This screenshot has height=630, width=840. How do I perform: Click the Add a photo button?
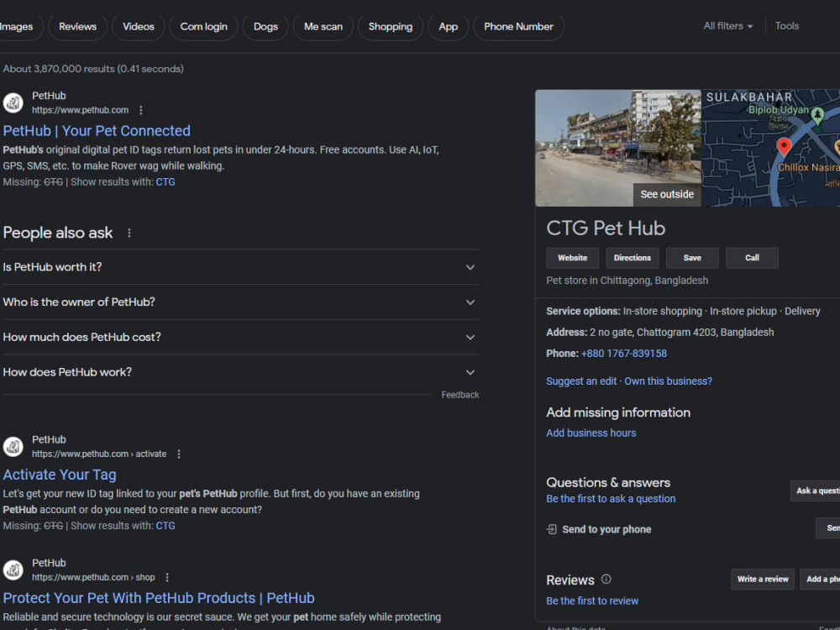(820, 579)
